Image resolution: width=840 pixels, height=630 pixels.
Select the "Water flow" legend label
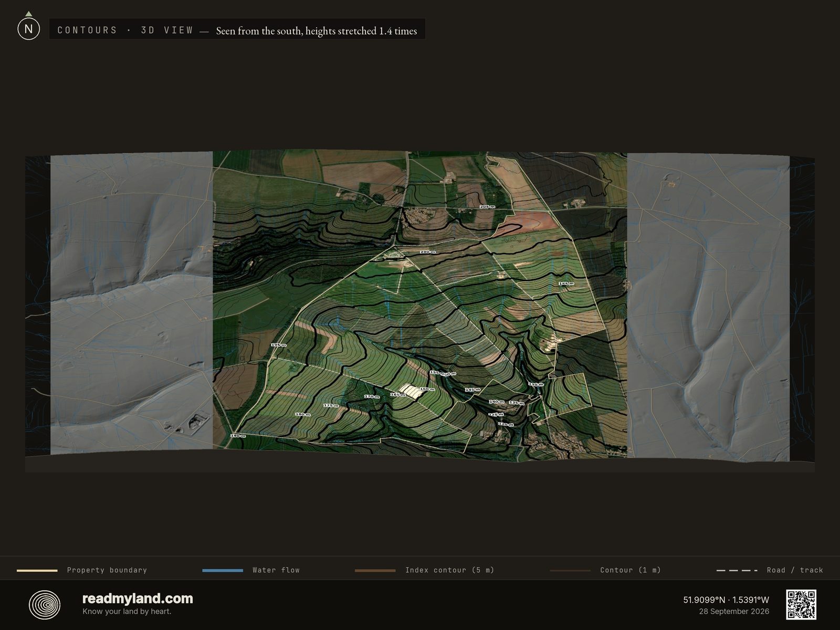point(276,570)
